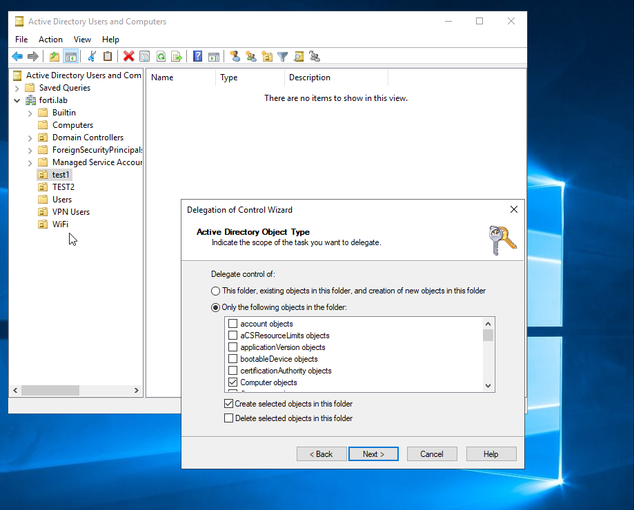Viewport: 634px width, 510px height.
Task: Click the red Delete toolbar icon
Action: [128, 57]
